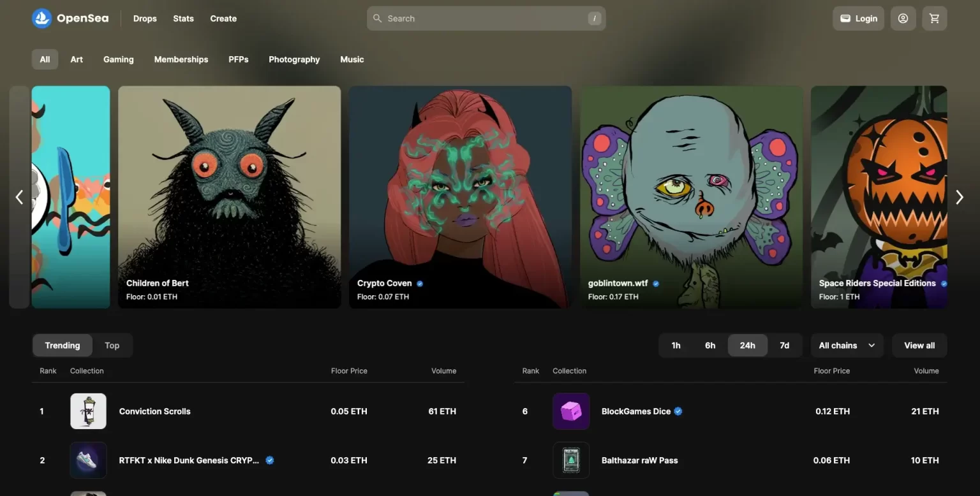Click the right carousel arrow

(x=959, y=198)
